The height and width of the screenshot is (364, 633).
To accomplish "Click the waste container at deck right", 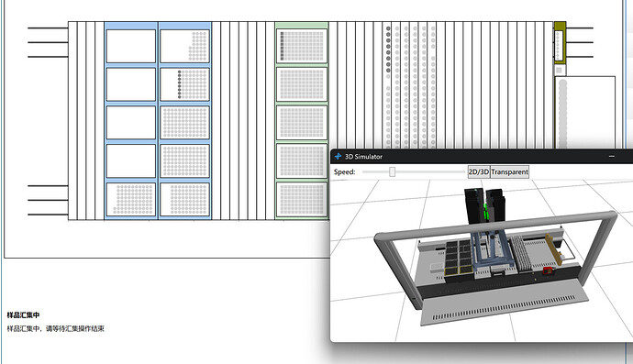I will click(x=585, y=112).
